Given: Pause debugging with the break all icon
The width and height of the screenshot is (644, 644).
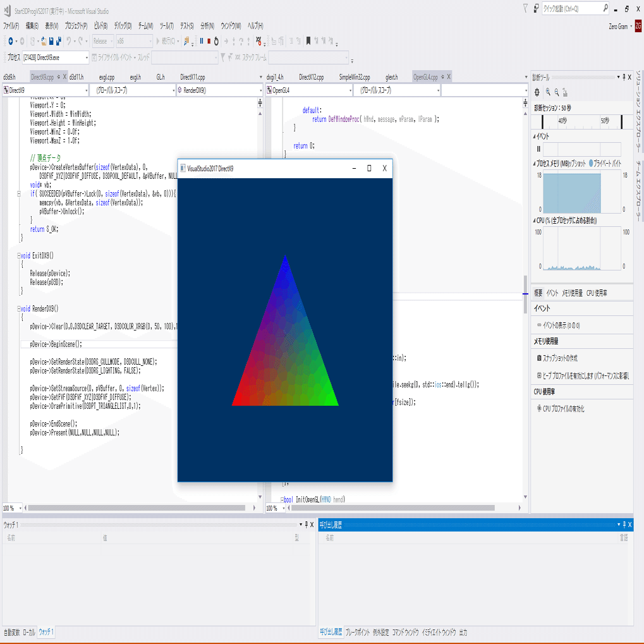Looking at the screenshot, I should (x=201, y=41).
